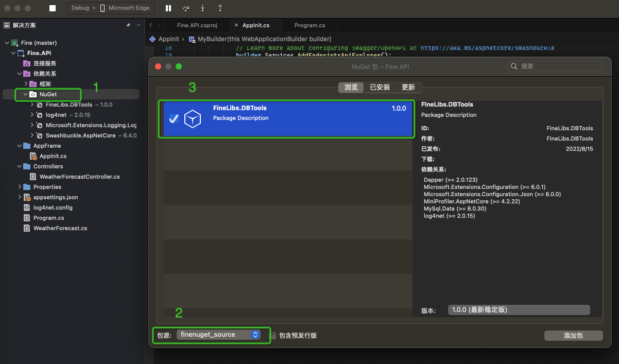Image resolution: width=619 pixels, height=364 pixels.
Task: Click the log4net.config file icon
Action: [27, 207]
